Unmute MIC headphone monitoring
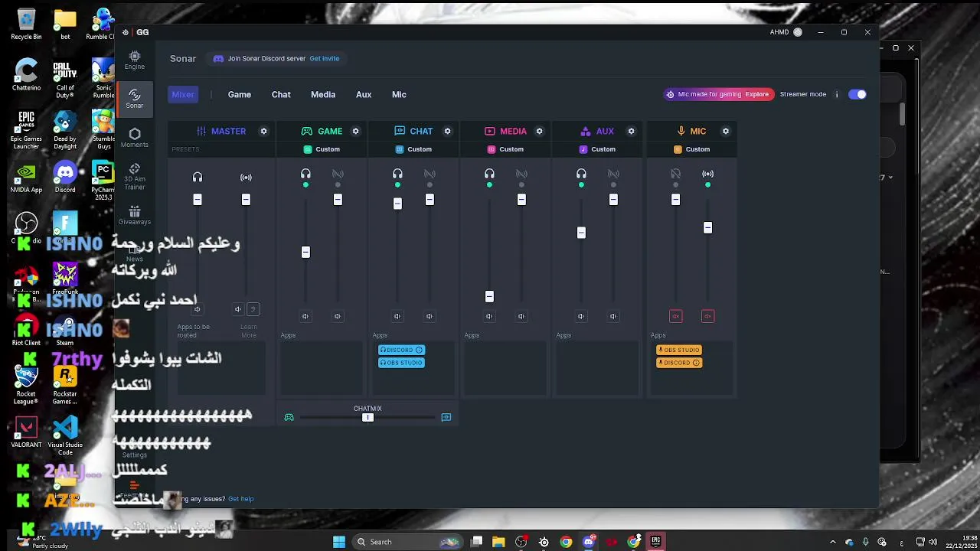The width and height of the screenshot is (980, 551). pyautogui.click(x=675, y=316)
